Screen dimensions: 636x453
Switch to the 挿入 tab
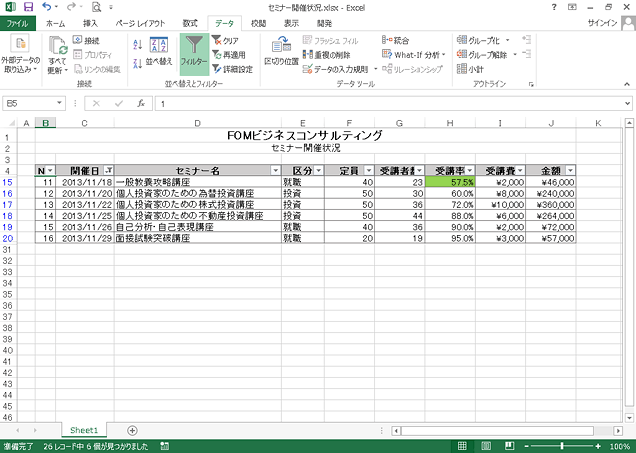click(90, 24)
